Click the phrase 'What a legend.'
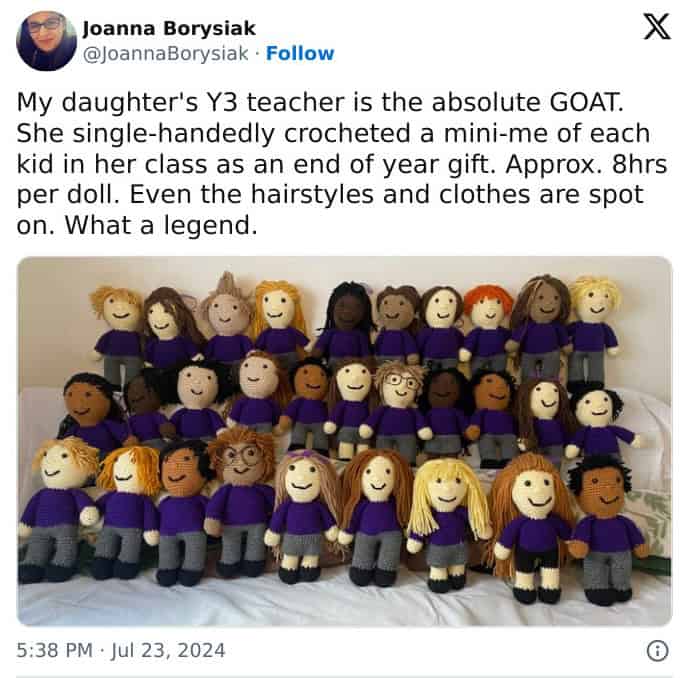This screenshot has width=690, height=678. [161, 226]
